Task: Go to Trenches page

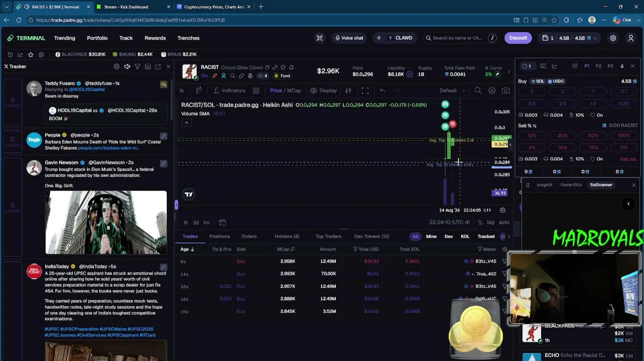Action: tap(188, 38)
